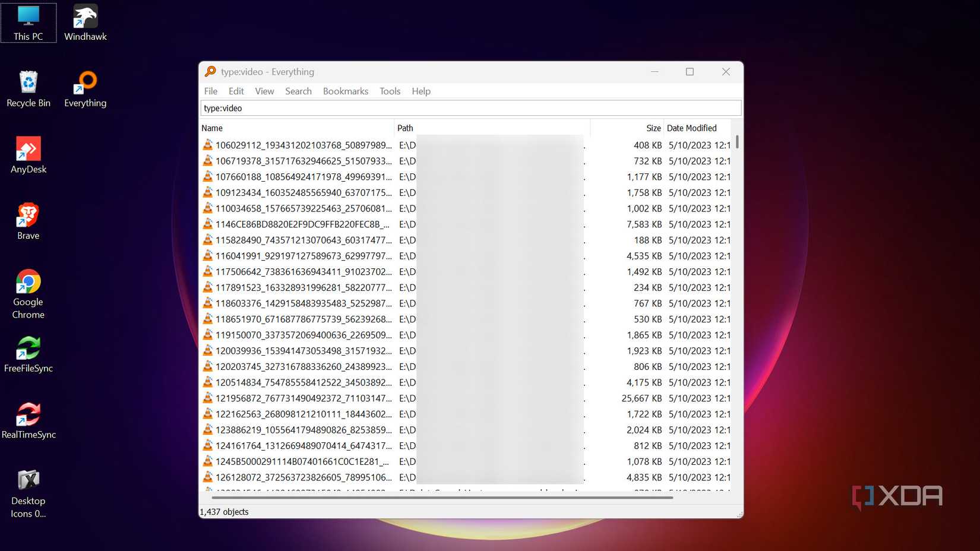Open the Help menu
Viewport: 980px width, 551px height.
(421, 91)
